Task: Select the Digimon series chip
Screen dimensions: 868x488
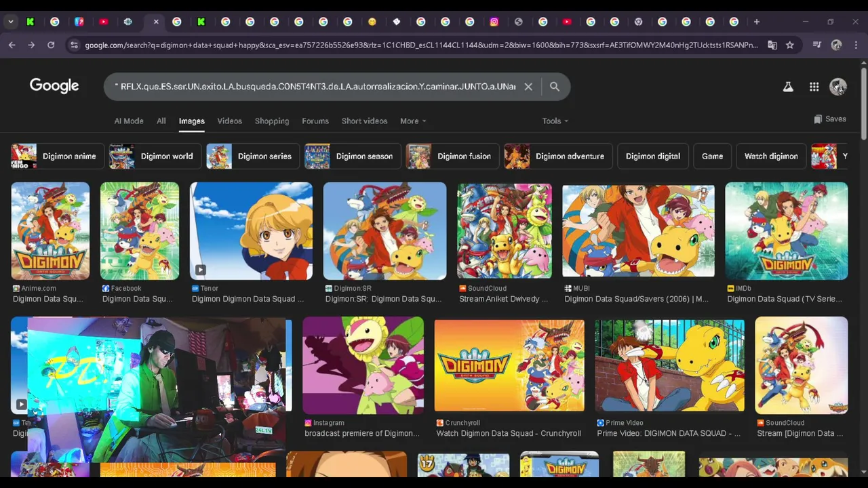Action: click(x=253, y=156)
